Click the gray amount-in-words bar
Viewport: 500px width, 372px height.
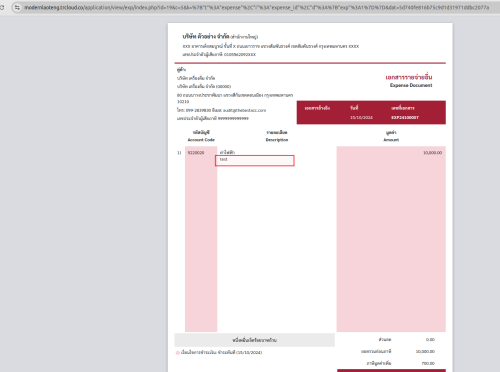pyautogui.click(x=255, y=340)
